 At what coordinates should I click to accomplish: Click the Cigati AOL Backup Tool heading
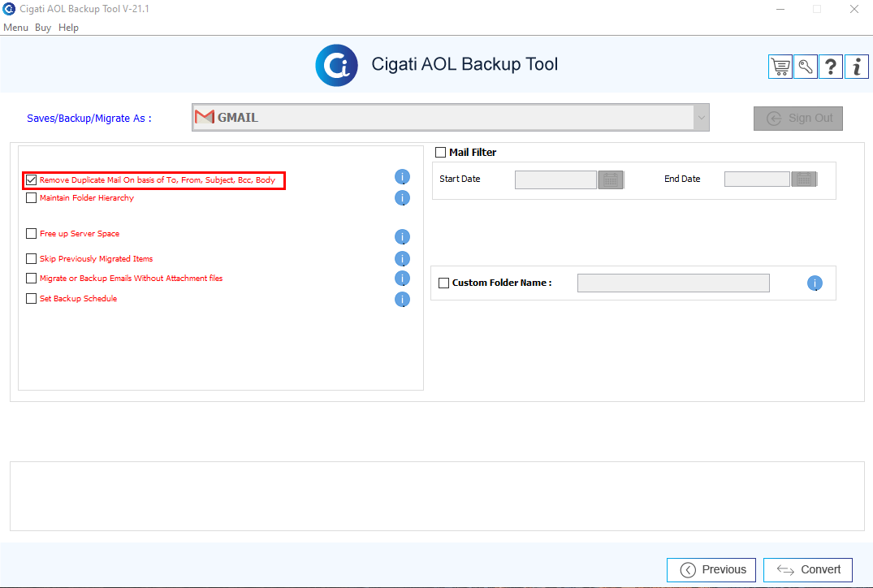click(x=465, y=64)
